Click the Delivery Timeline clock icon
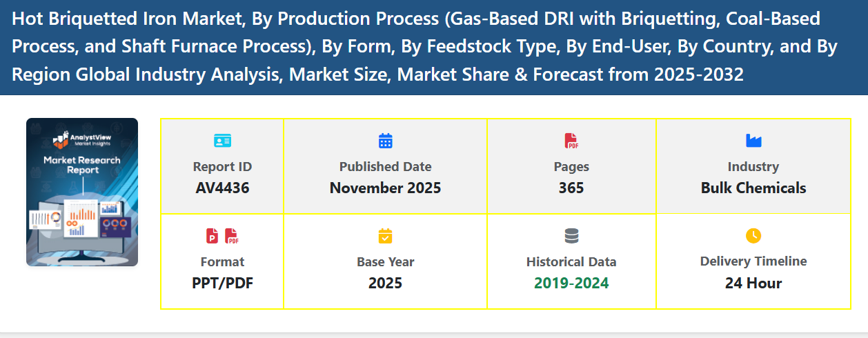The image size is (868, 338). (x=753, y=236)
